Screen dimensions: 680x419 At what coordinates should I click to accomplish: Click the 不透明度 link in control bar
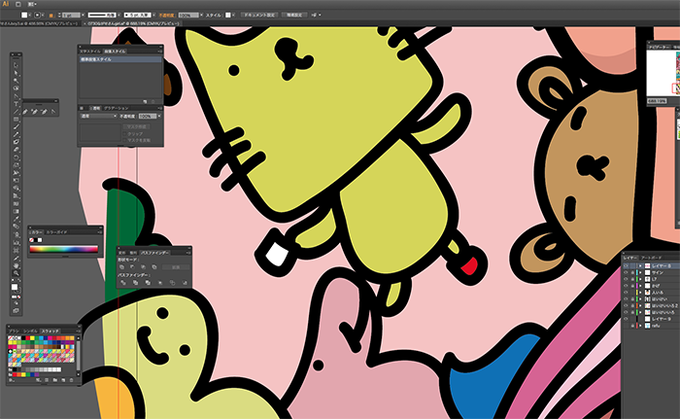pos(167,15)
